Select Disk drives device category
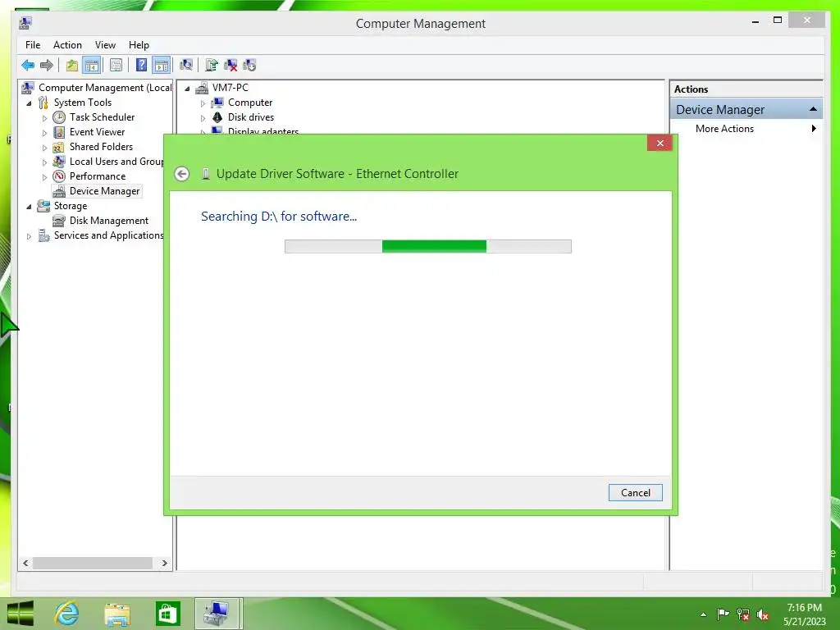840x630 pixels. pyautogui.click(x=251, y=116)
